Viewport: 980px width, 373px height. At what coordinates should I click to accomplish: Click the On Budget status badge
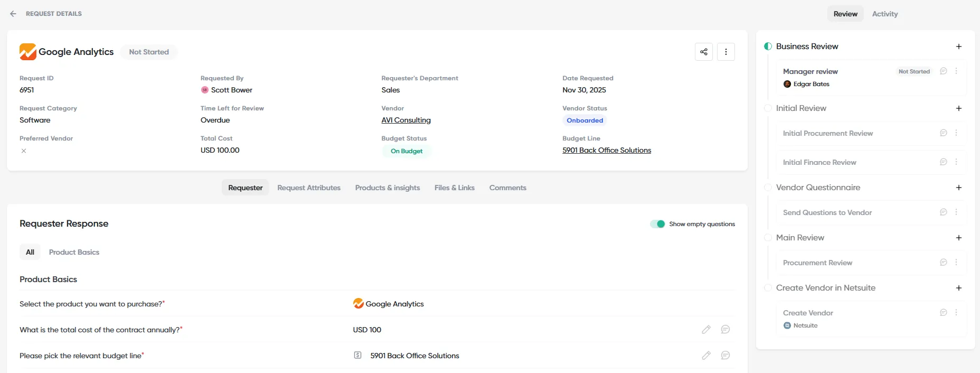[407, 151]
